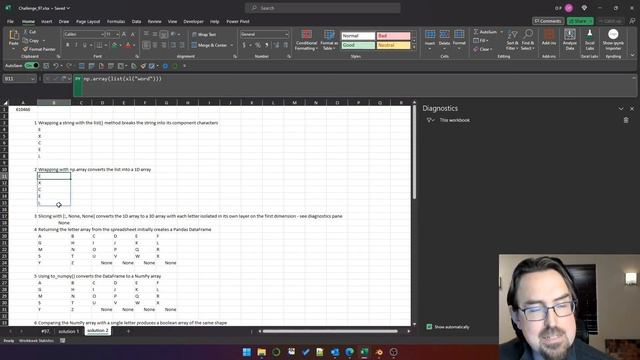Toggle Show automatically checkbox in Diagnostics
Viewport: 640px width, 360px height.
[x=429, y=327]
